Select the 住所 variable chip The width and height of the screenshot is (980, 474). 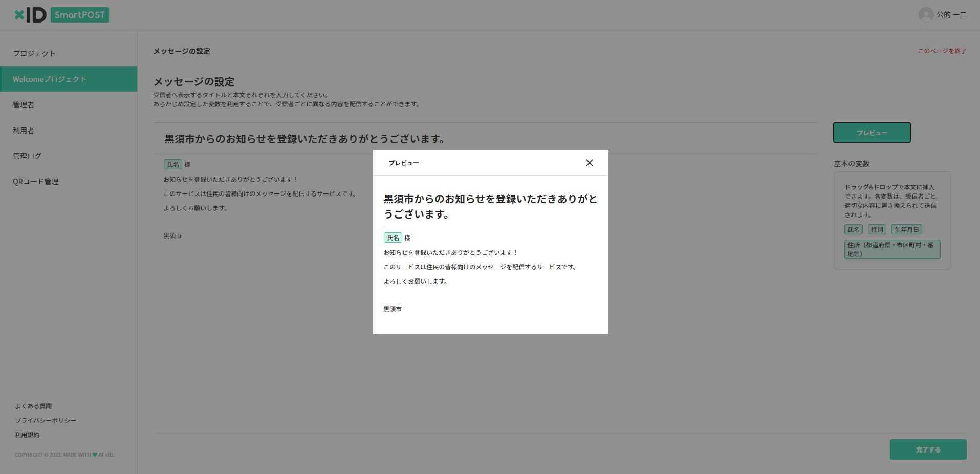click(891, 249)
